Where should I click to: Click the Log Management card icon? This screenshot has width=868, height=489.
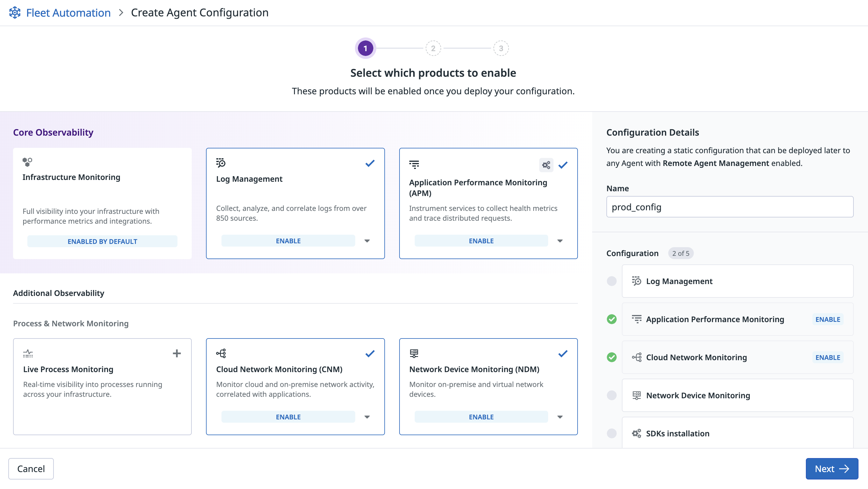[221, 162]
